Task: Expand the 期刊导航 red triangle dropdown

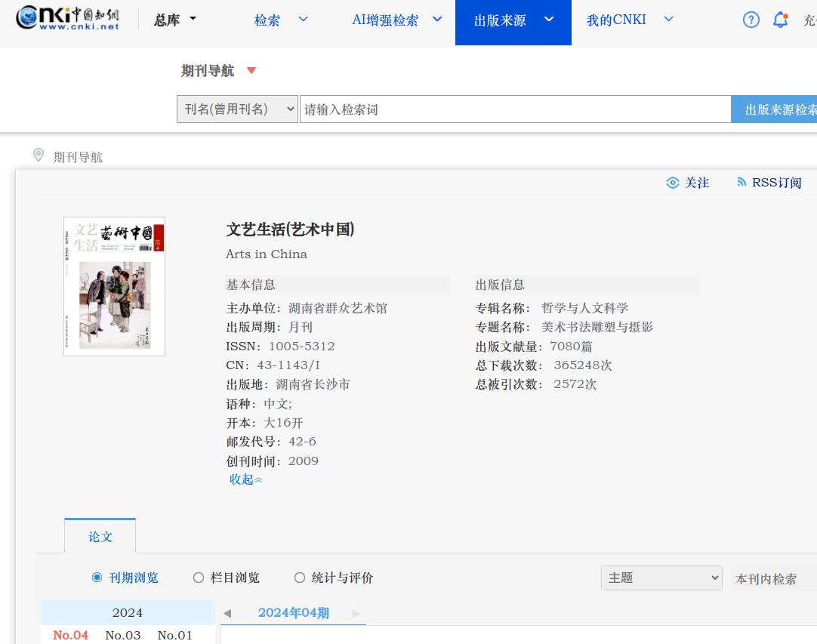Action: tap(251, 71)
